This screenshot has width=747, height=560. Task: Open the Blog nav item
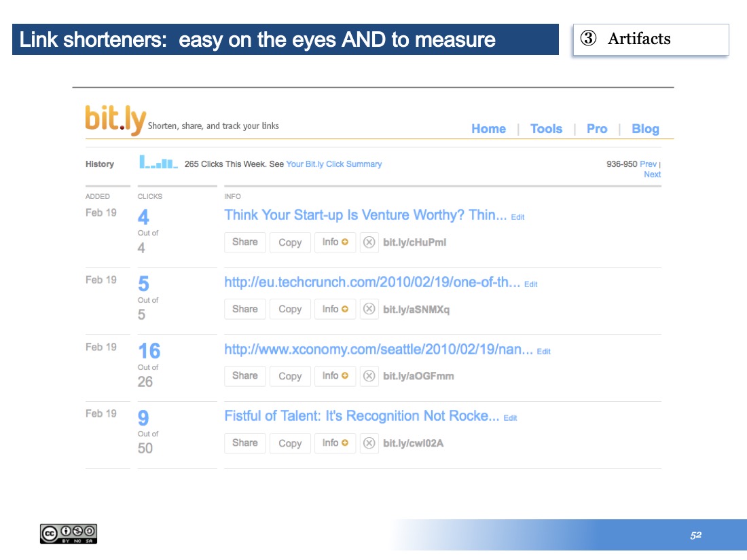646,129
